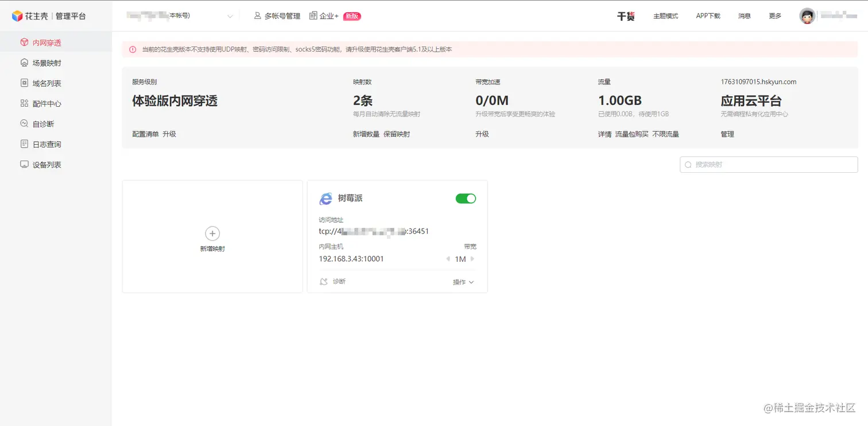
Task: Click 17631097015.hskyun.com domain text
Action: [x=758, y=82]
